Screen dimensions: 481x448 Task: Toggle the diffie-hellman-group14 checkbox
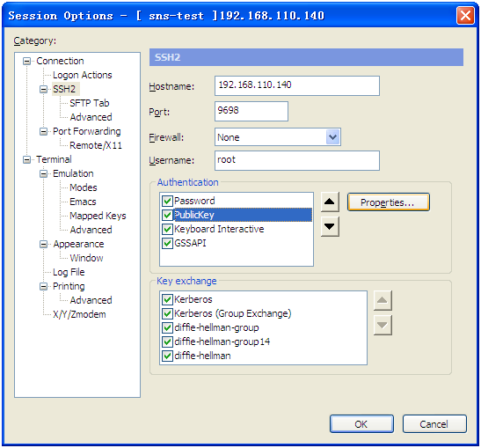pos(167,342)
